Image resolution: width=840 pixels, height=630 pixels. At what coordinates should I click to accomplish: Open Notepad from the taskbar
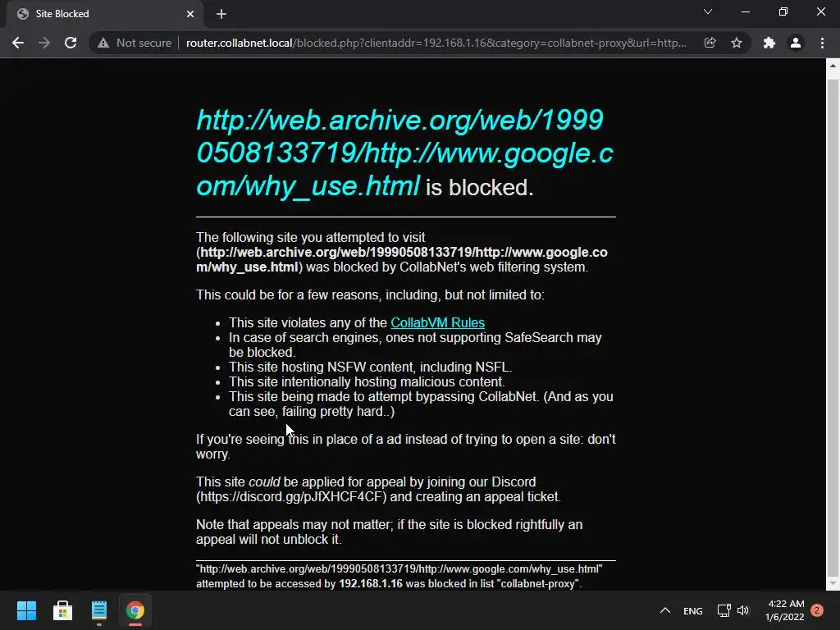(x=99, y=610)
